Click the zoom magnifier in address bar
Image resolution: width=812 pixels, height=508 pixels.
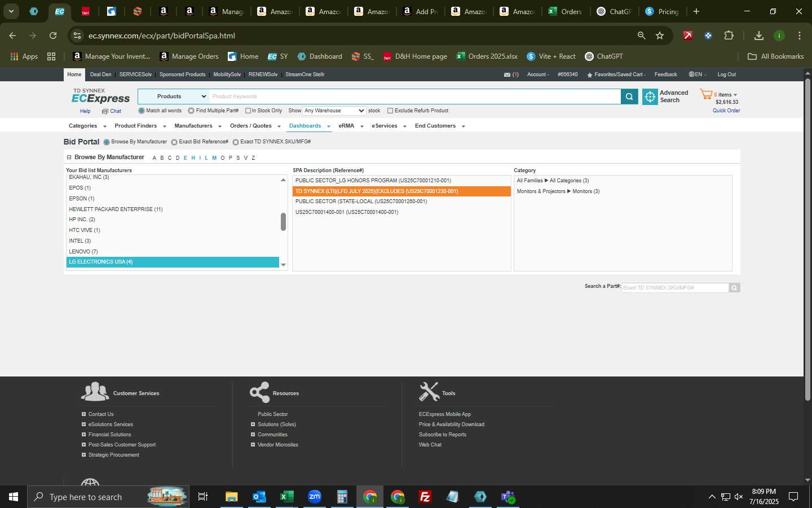(641, 36)
